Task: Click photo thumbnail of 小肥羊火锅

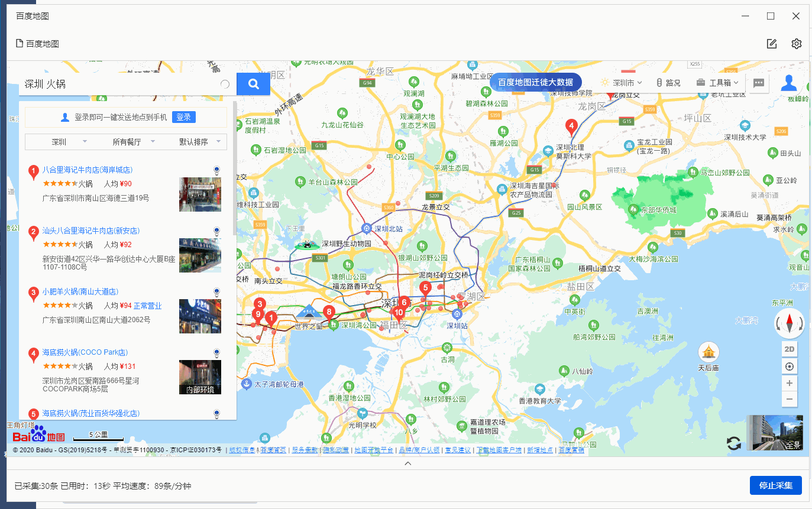Action: pyautogui.click(x=200, y=316)
